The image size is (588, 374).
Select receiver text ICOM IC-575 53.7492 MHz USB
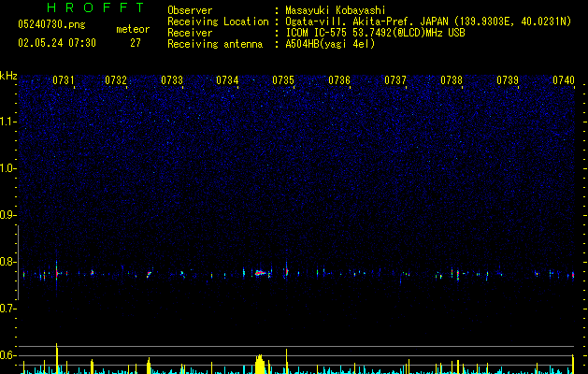click(375, 33)
